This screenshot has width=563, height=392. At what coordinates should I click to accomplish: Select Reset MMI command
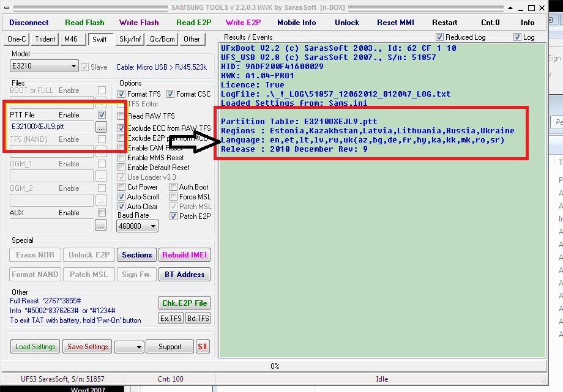point(395,22)
